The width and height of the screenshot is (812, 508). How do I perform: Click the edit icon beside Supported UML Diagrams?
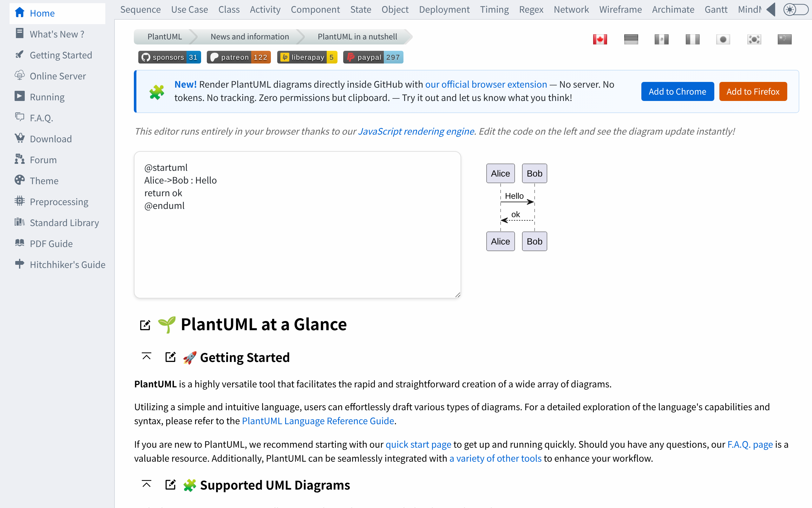point(170,485)
